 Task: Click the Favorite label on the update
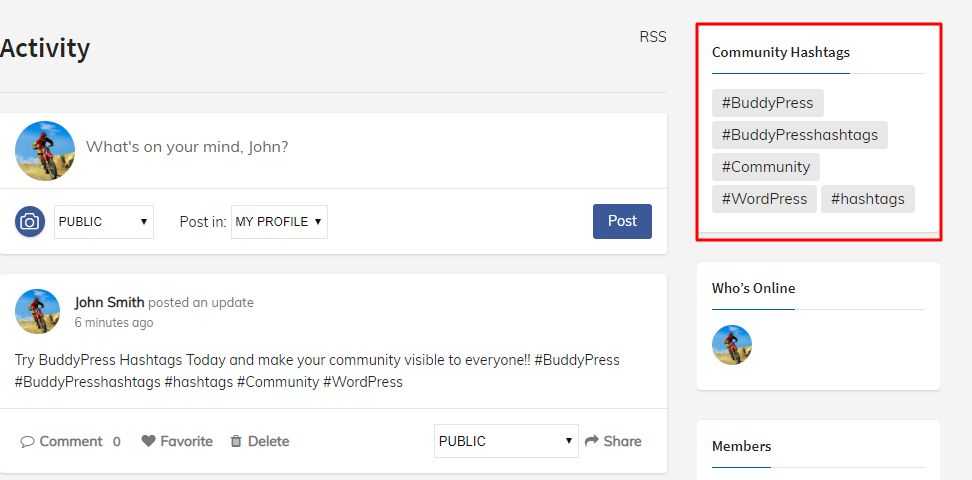pos(186,442)
